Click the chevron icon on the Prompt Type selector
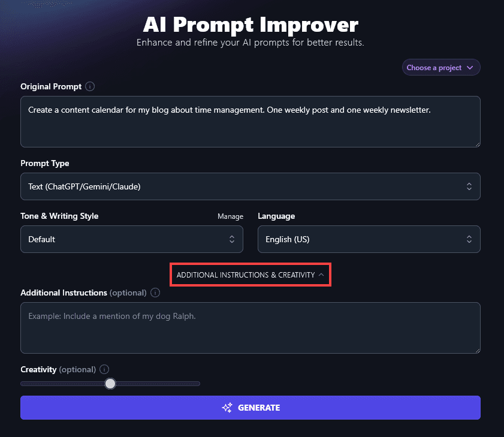Viewport: 504px width, 437px height. coord(470,186)
